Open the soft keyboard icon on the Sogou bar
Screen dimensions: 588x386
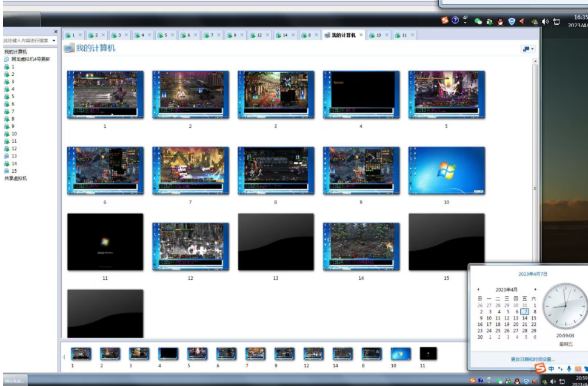pyautogui.click(x=578, y=369)
